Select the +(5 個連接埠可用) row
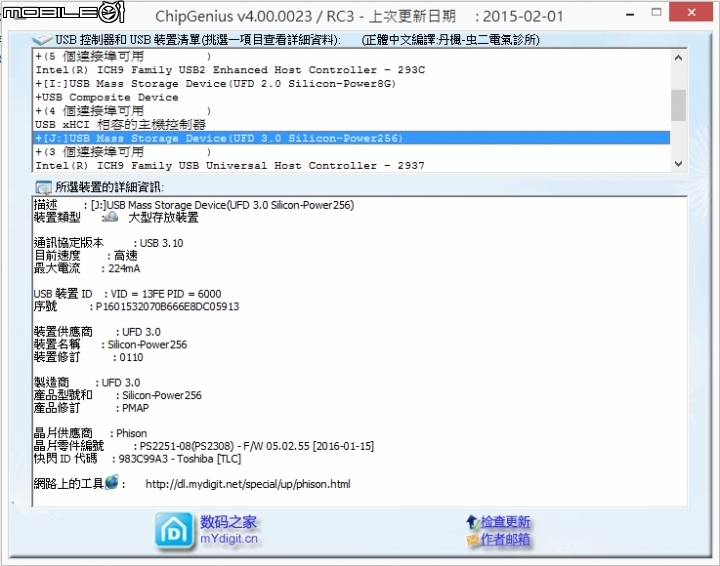 351,56
